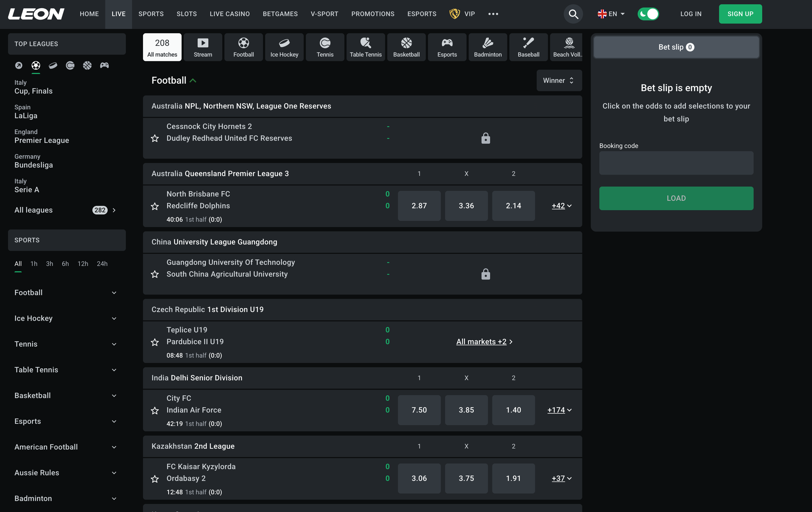Viewport: 812px width, 512px height.
Task: Open the SPORTS menu item
Action: click(151, 14)
